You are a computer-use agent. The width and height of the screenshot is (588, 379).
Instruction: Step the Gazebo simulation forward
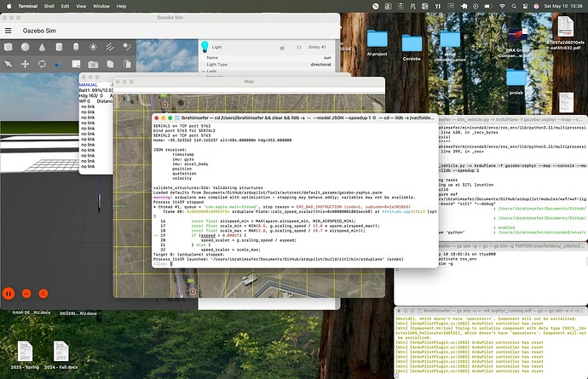[26, 294]
